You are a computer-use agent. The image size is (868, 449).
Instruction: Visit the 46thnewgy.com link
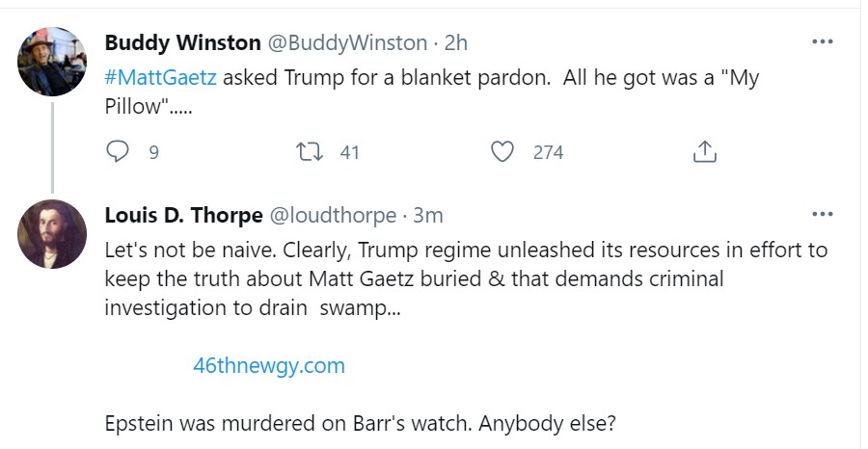pos(269,366)
